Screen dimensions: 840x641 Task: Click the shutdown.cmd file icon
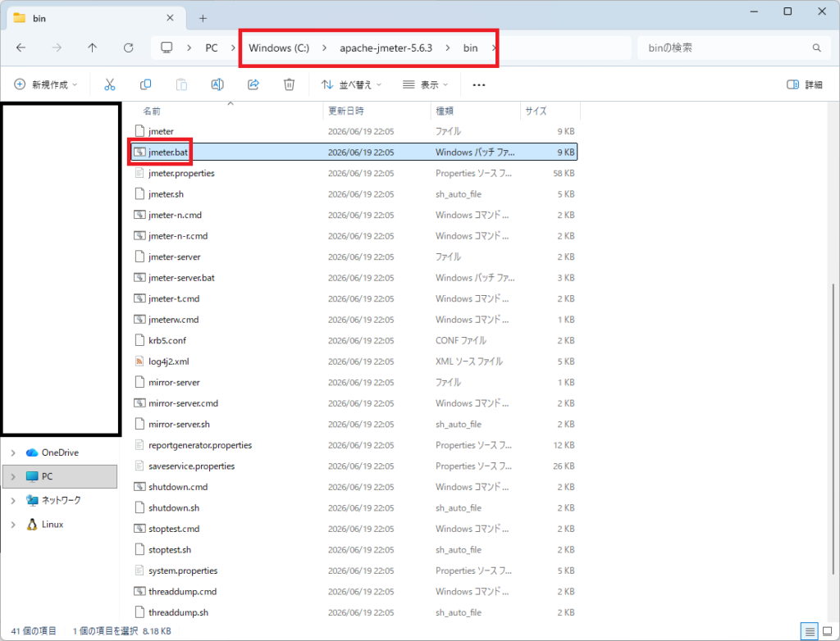(139, 487)
